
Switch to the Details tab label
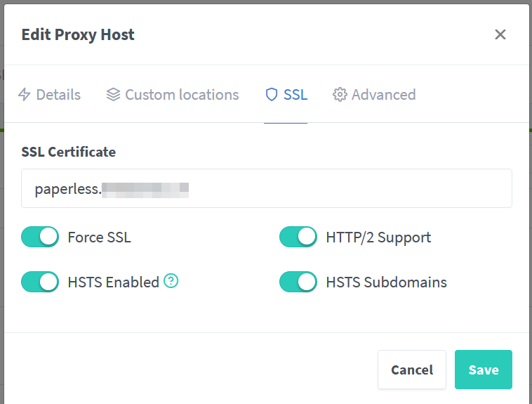[58, 95]
